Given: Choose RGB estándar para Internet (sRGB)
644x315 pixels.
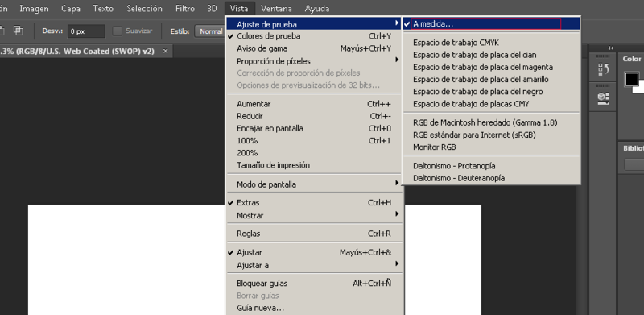Looking at the screenshot, I should 492,135.
